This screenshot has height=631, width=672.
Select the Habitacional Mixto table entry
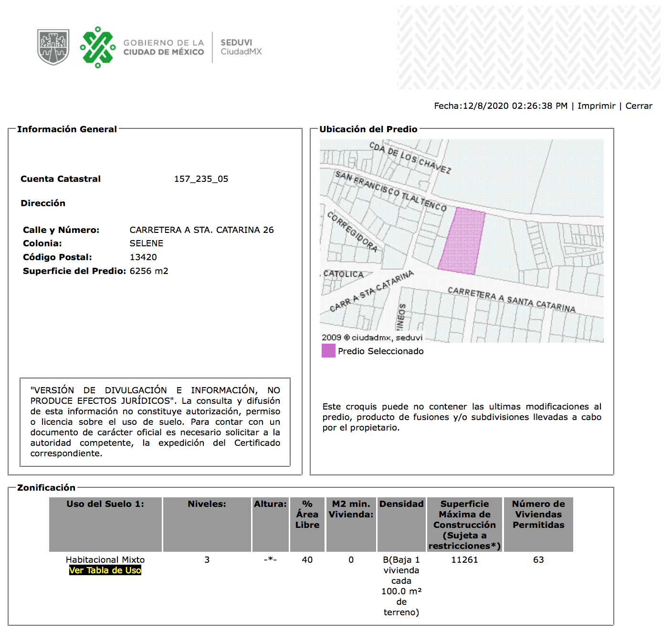(x=105, y=559)
